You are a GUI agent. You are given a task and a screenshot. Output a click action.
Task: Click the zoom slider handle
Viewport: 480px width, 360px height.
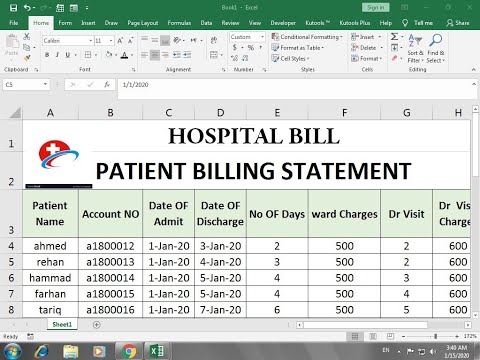coord(435,336)
